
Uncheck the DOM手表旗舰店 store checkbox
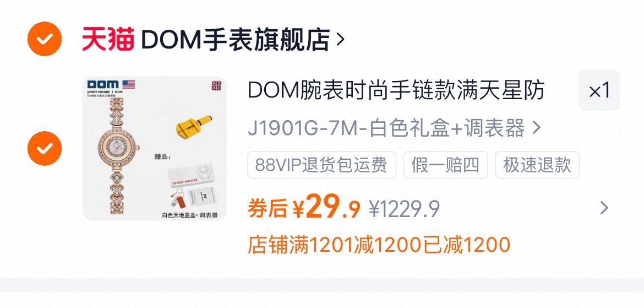tap(45, 39)
